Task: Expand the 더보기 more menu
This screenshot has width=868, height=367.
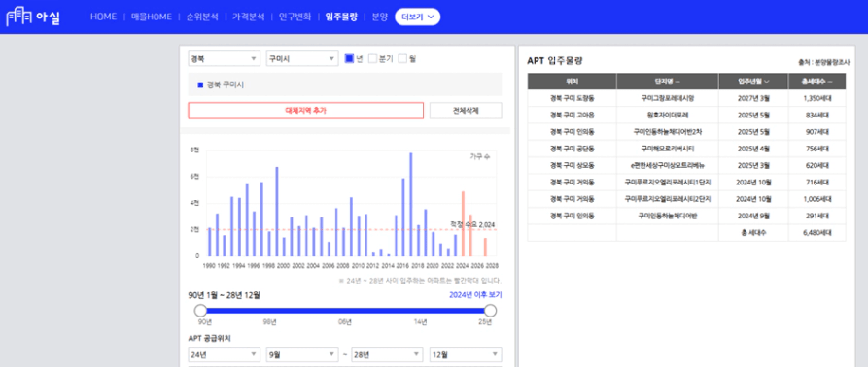Action: 417,17
